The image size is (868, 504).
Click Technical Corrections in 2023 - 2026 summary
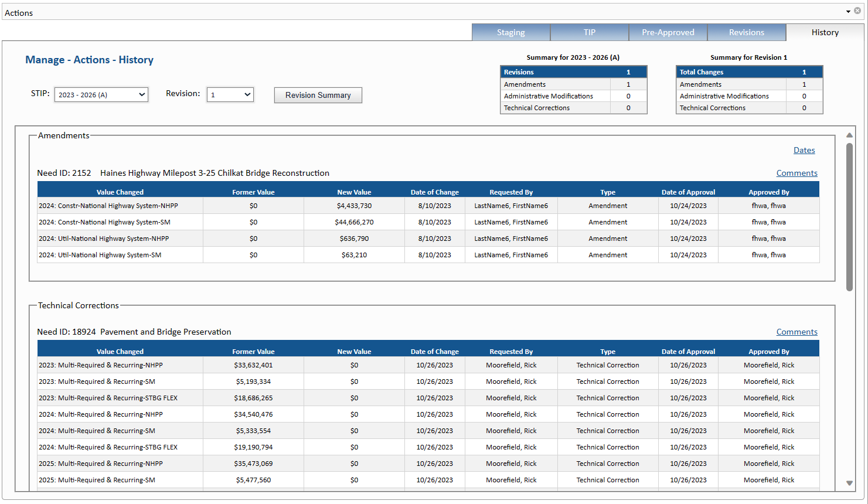(x=574, y=108)
